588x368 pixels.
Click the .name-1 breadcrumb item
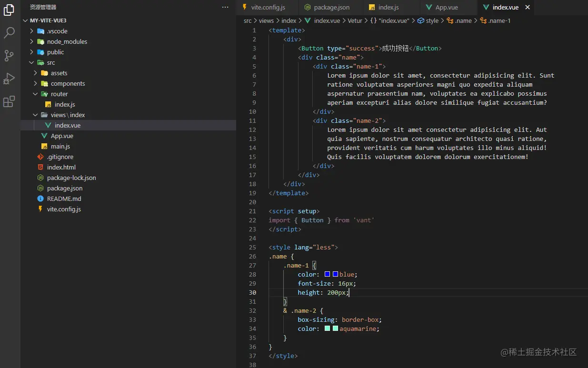[x=499, y=20]
